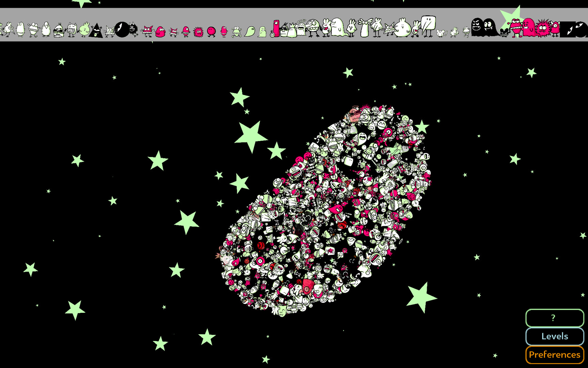Click the black square with white eye
The height and width of the screenshot is (368, 588).
(568, 29)
